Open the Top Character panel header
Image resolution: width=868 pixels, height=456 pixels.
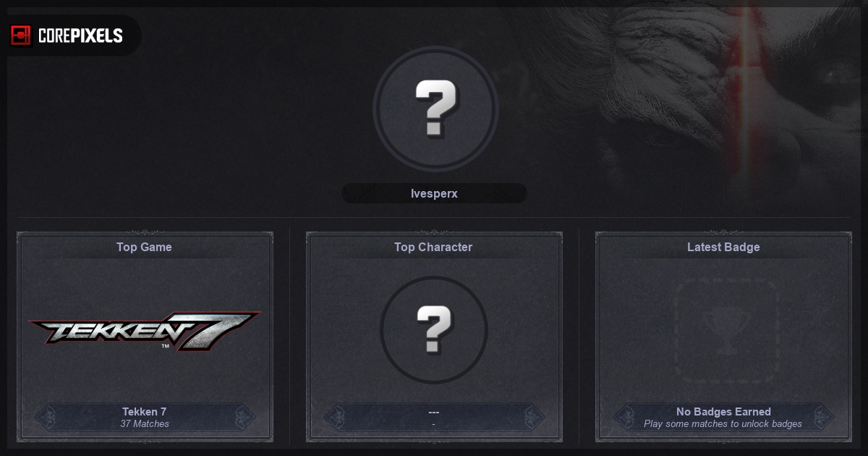tap(433, 247)
